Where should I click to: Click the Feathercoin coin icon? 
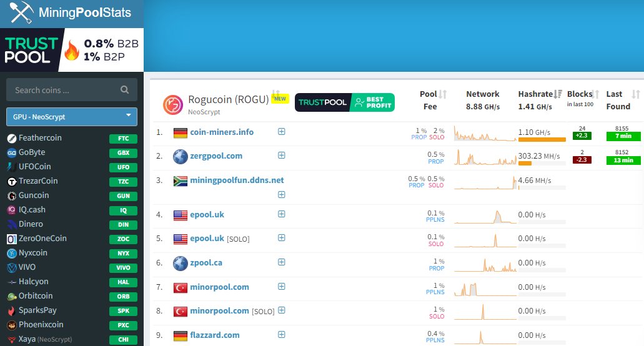point(12,138)
